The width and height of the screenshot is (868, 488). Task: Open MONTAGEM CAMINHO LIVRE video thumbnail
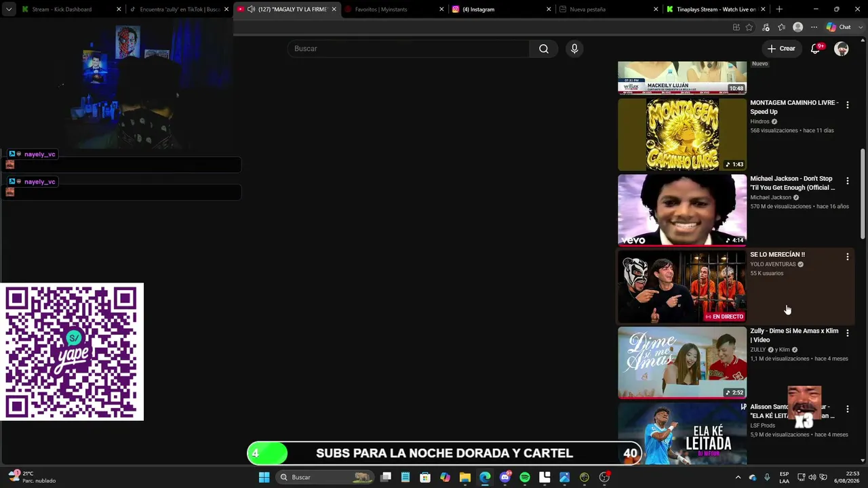[x=682, y=134]
